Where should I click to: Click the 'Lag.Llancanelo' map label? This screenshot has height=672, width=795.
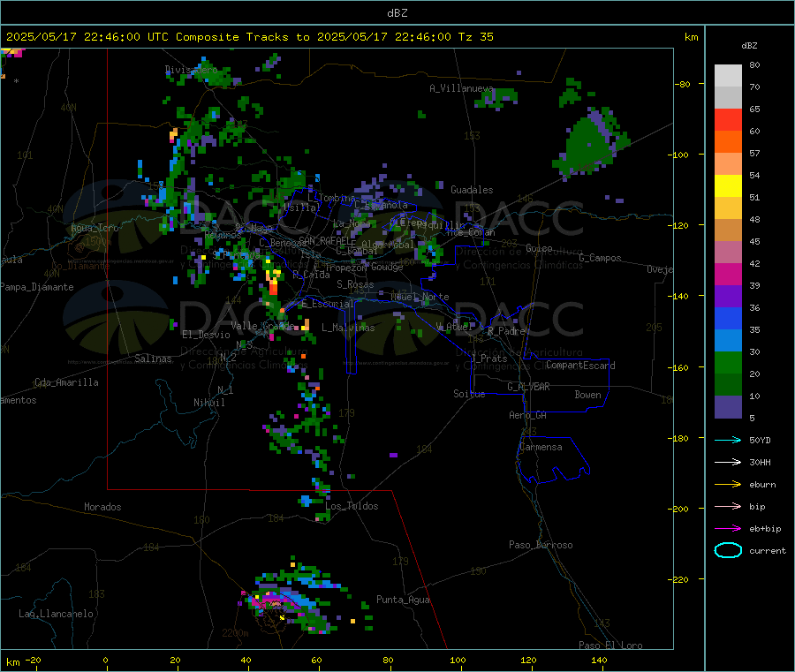click(x=56, y=615)
